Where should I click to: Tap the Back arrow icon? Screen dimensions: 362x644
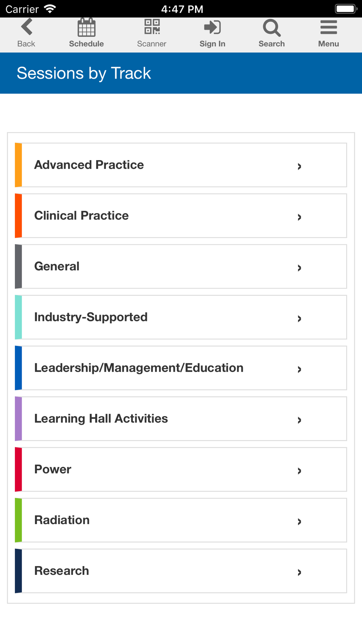(x=26, y=27)
